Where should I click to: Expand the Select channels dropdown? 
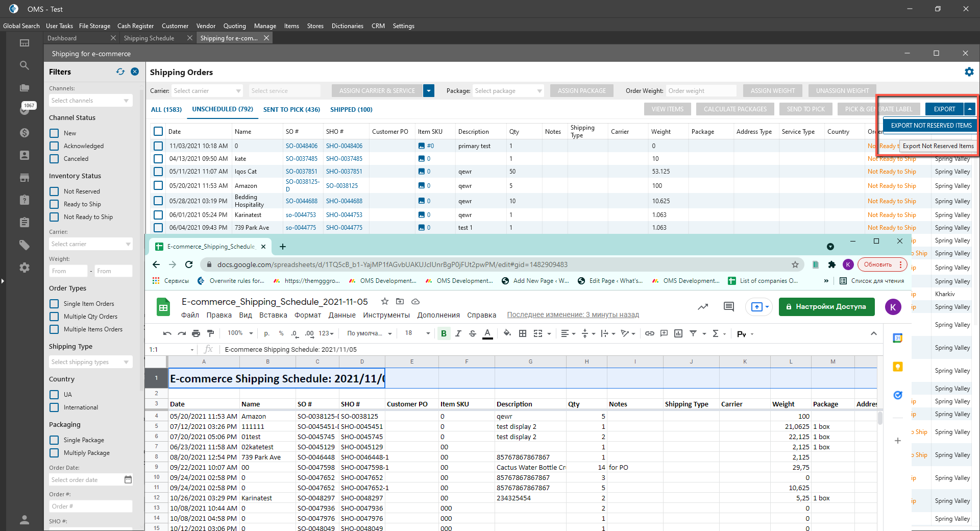click(x=90, y=101)
